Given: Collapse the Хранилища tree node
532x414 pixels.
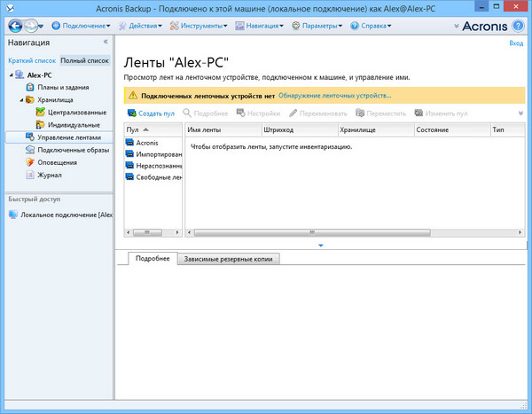Looking at the screenshot, I should (x=20, y=100).
